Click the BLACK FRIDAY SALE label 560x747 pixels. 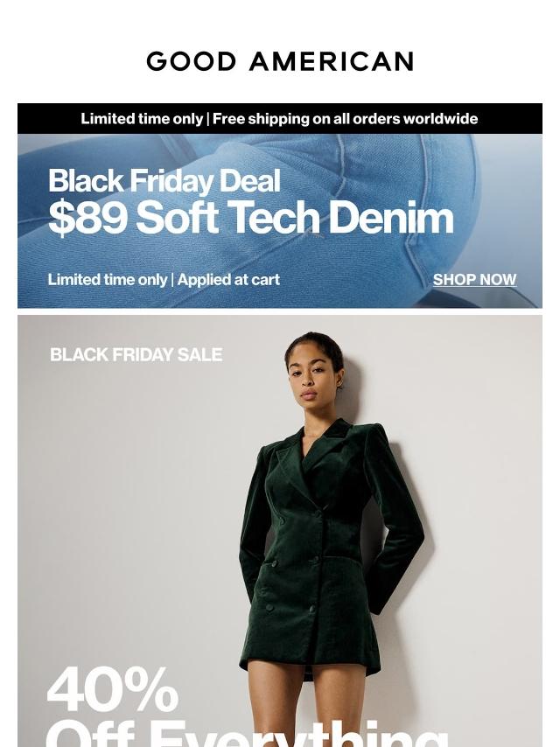point(136,354)
